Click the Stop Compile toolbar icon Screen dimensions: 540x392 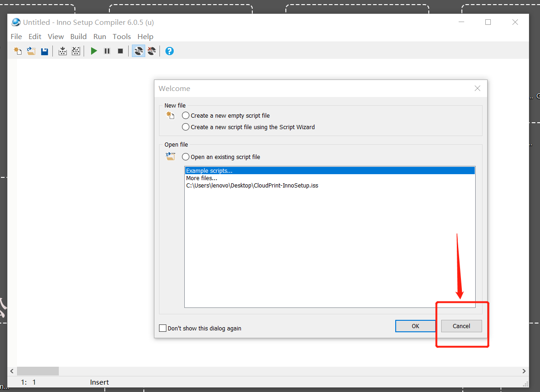point(76,51)
